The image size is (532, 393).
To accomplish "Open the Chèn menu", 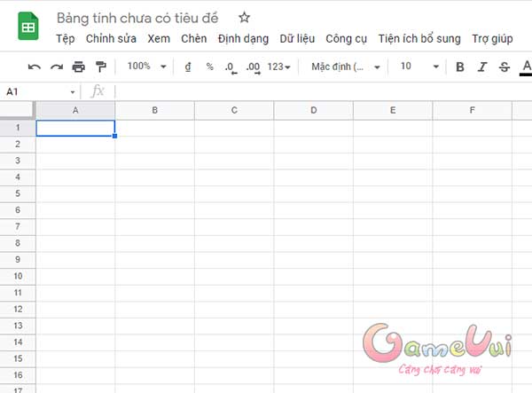I will [x=193, y=39].
